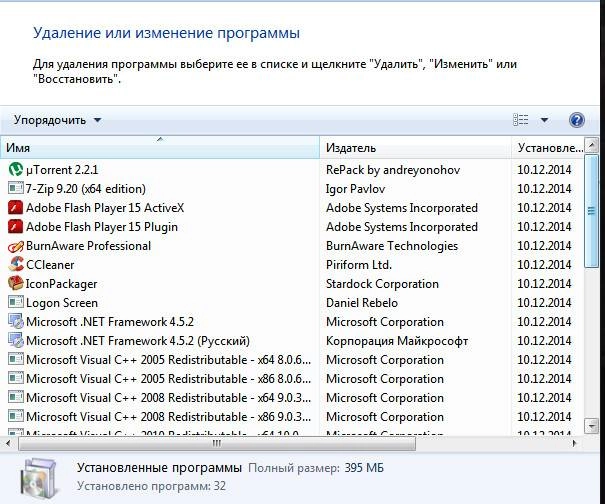The image size is (605, 504).
Task: Click the horizontal scrollbar right arrow
Action: 574,443
